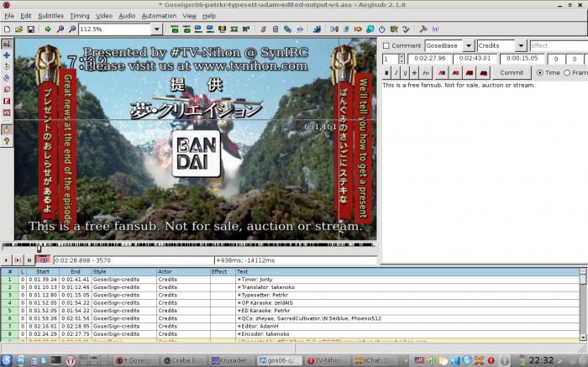Image resolution: width=588 pixels, height=367 pixels.
Task: Open the View menu
Action: coord(189,16)
